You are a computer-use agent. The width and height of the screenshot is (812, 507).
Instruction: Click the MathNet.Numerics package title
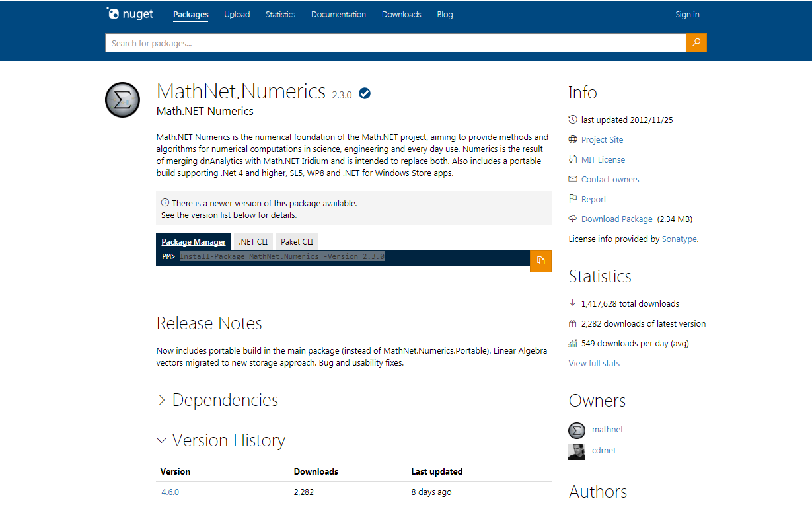[241, 91]
